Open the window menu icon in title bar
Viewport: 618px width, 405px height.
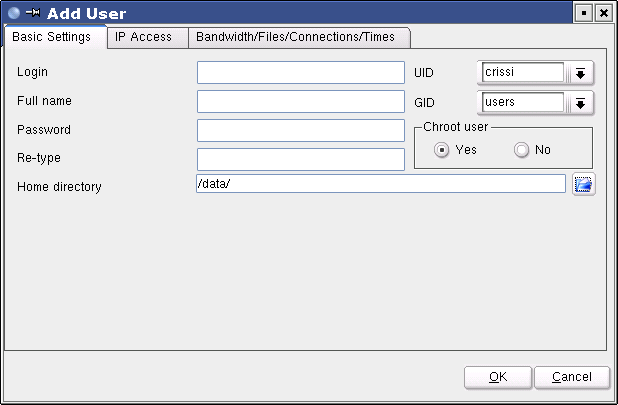click(14, 13)
